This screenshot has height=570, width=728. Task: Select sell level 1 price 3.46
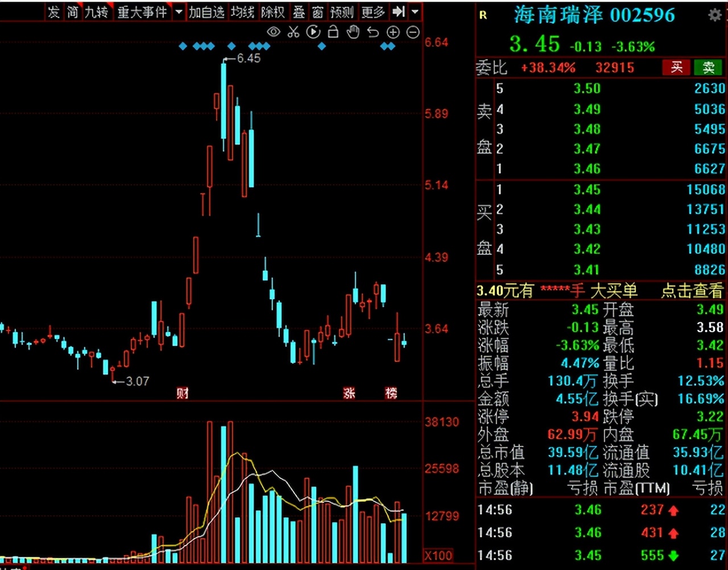(x=587, y=169)
